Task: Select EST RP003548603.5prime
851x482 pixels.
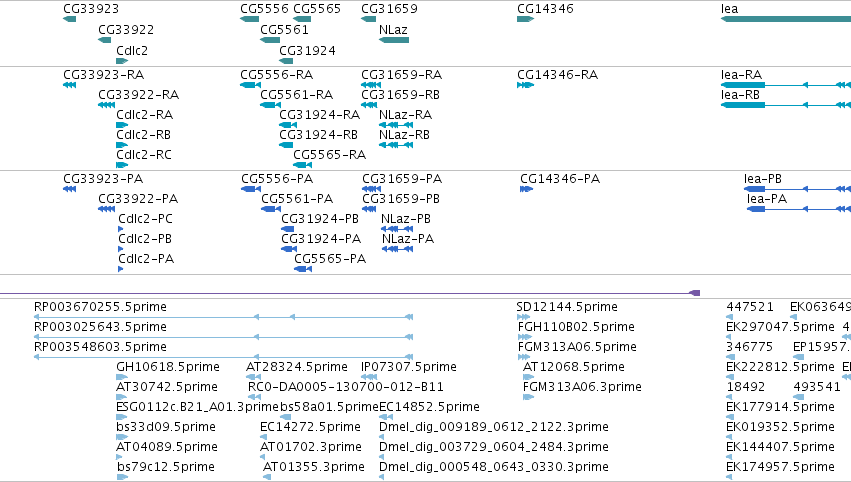Action: click(x=100, y=347)
